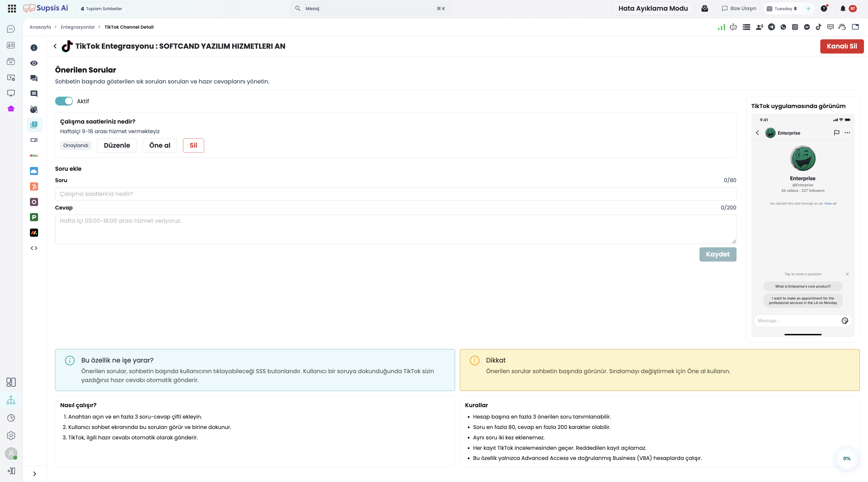Open the purple house chat icon
Image resolution: width=868 pixels, height=482 pixels.
pos(11,109)
